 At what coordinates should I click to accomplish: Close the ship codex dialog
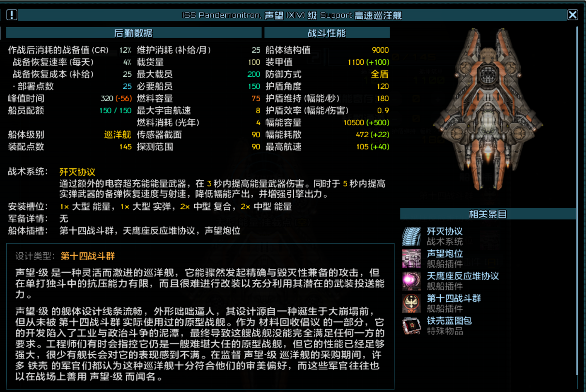572,15
